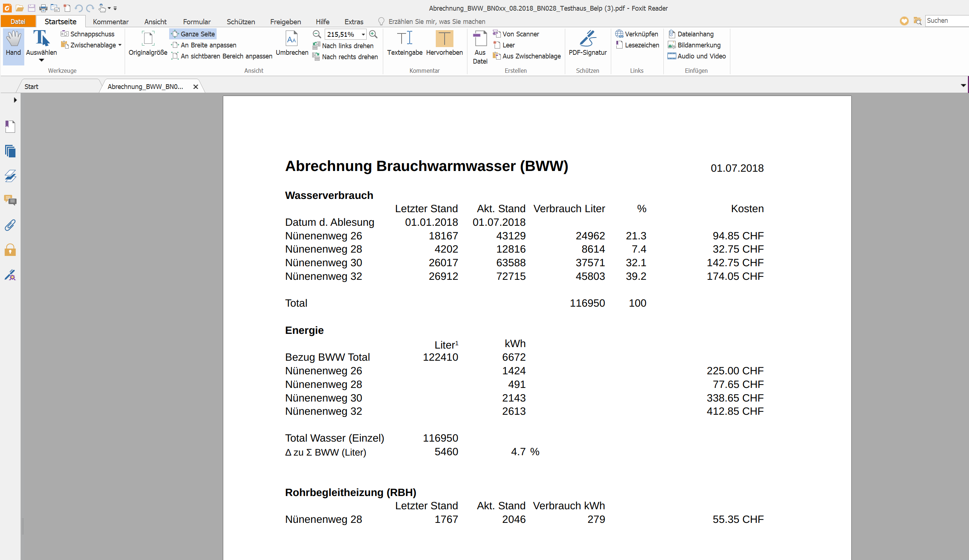Rotate view with Nach links drehen

click(x=343, y=46)
